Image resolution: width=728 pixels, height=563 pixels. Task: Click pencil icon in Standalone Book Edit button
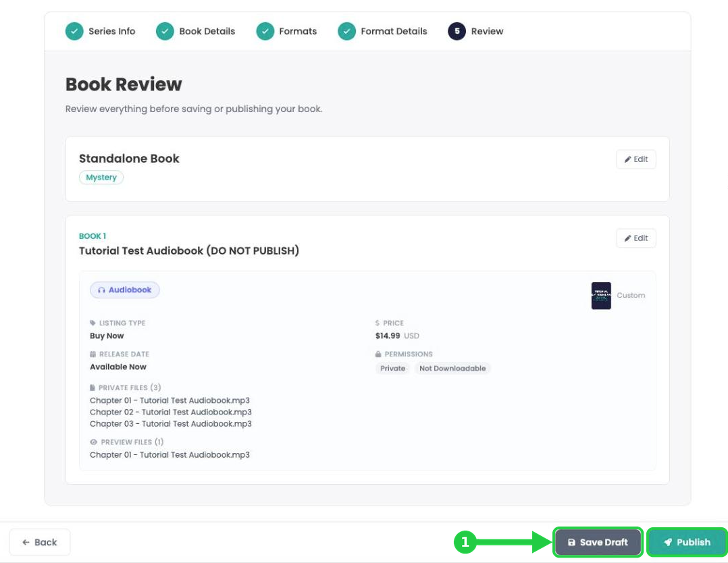(x=628, y=160)
